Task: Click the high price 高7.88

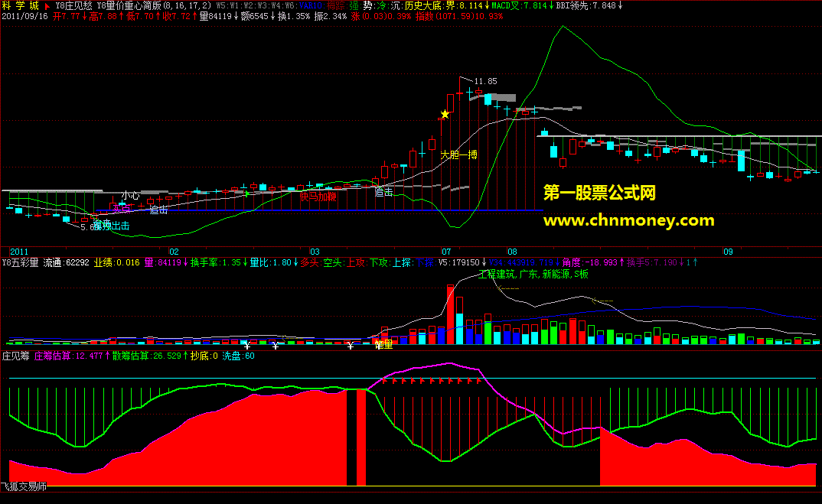Action: pos(103,16)
